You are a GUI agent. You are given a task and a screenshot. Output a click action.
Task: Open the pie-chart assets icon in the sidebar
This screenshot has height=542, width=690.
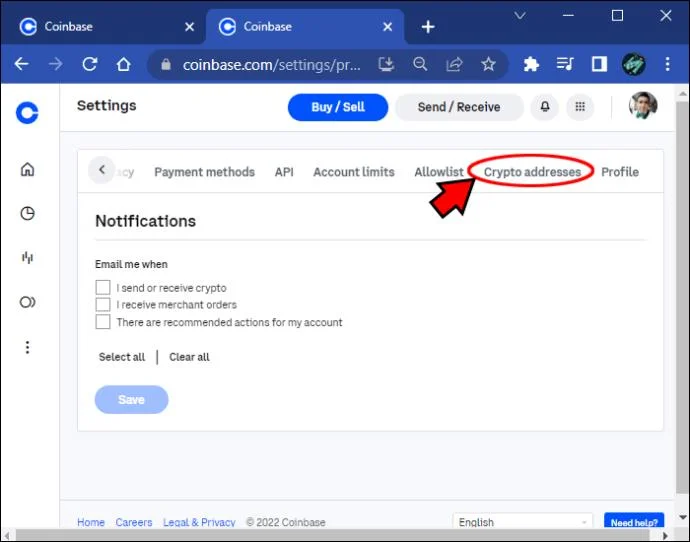pos(28,214)
